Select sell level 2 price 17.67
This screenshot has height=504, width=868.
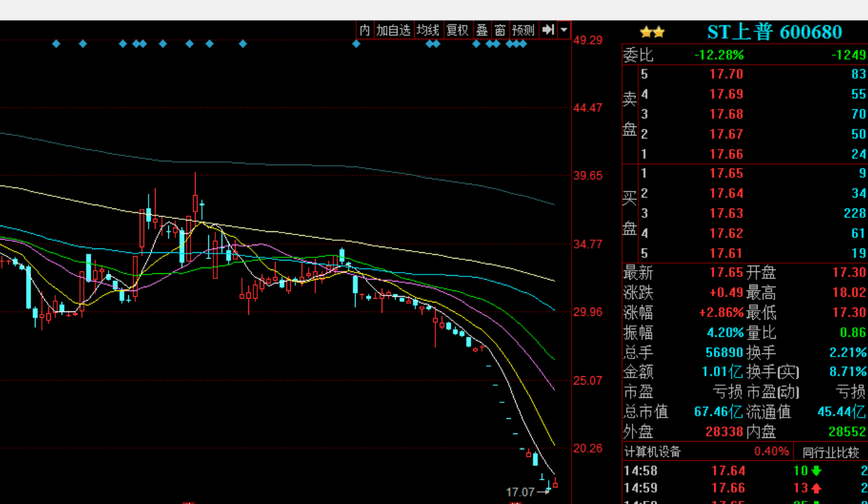(726, 134)
